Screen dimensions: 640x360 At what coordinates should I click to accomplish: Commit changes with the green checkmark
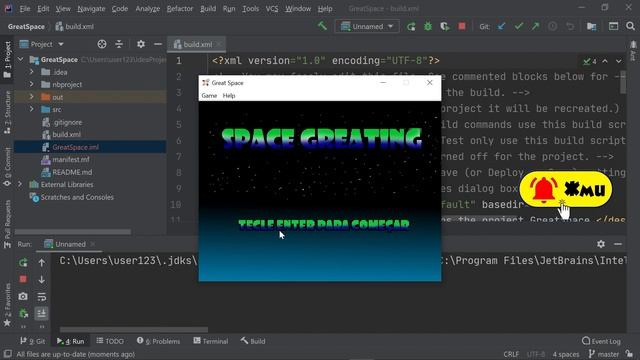(x=518, y=27)
